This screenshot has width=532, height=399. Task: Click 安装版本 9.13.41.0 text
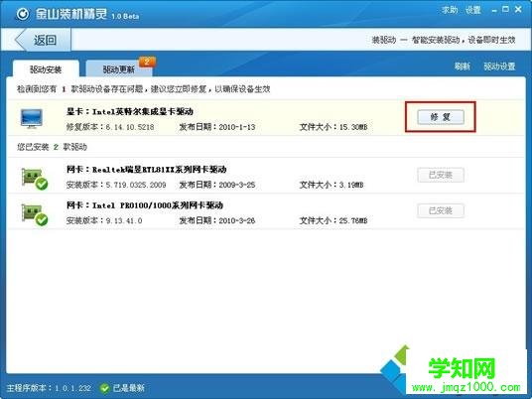coord(104,220)
